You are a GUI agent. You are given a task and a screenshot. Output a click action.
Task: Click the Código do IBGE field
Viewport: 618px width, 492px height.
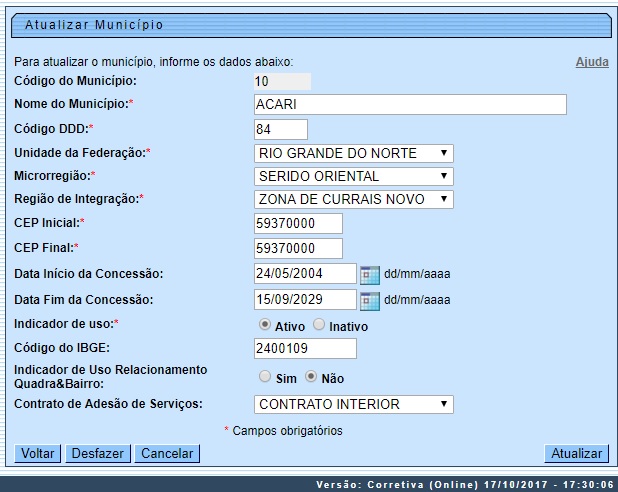click(x=305, y=348)
